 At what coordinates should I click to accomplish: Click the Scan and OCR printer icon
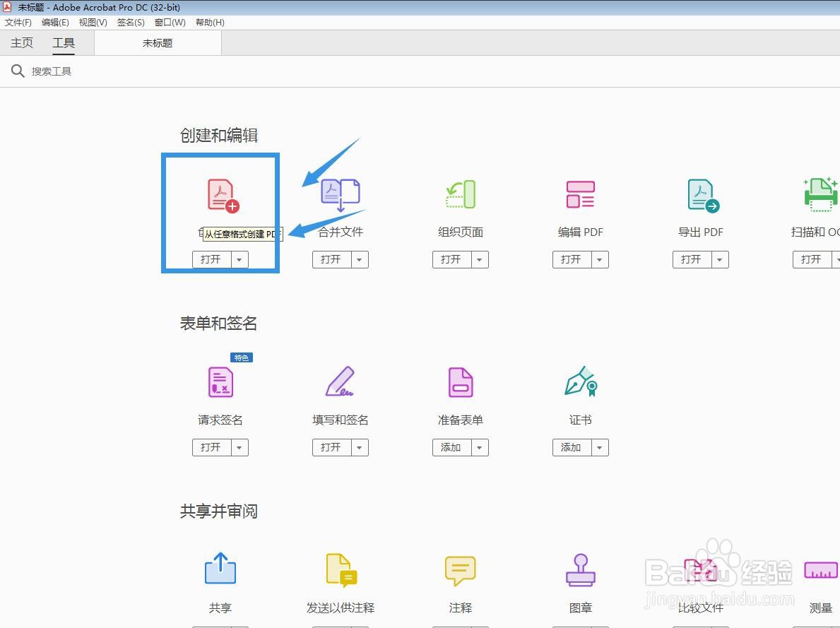(821, 194)
